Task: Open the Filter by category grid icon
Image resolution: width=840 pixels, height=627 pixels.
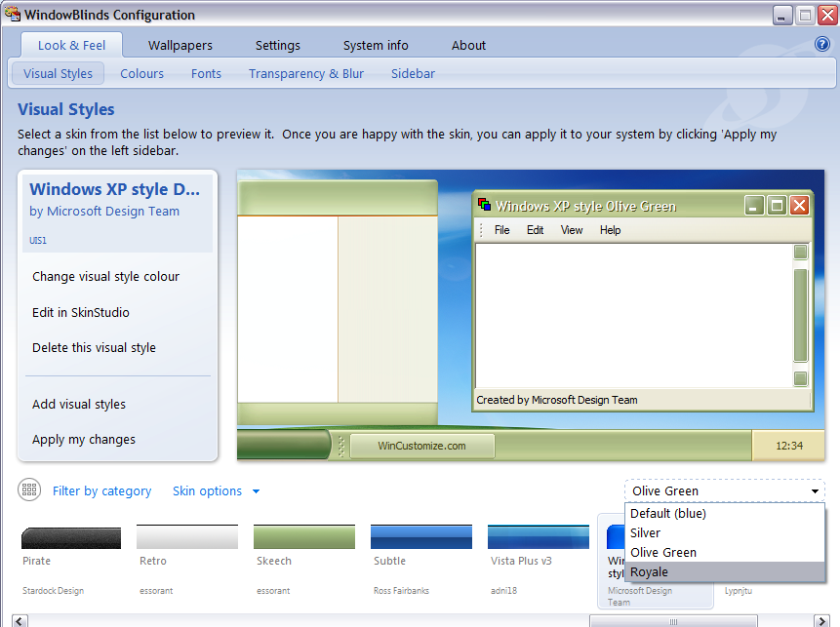Action: [x=29, y=490]
